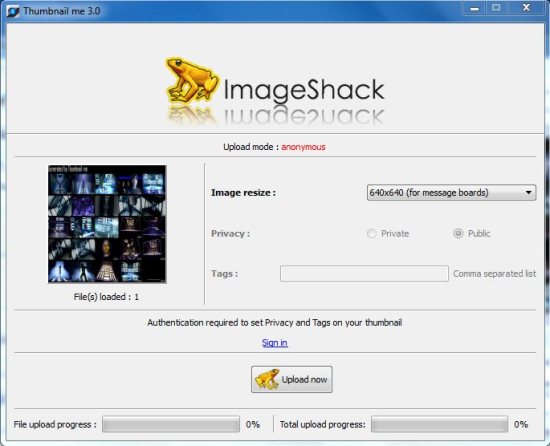This screenshot has width=550, height=446.
Task: Click the 'Authentication required' message text
Action: click(x=275, y=323)
